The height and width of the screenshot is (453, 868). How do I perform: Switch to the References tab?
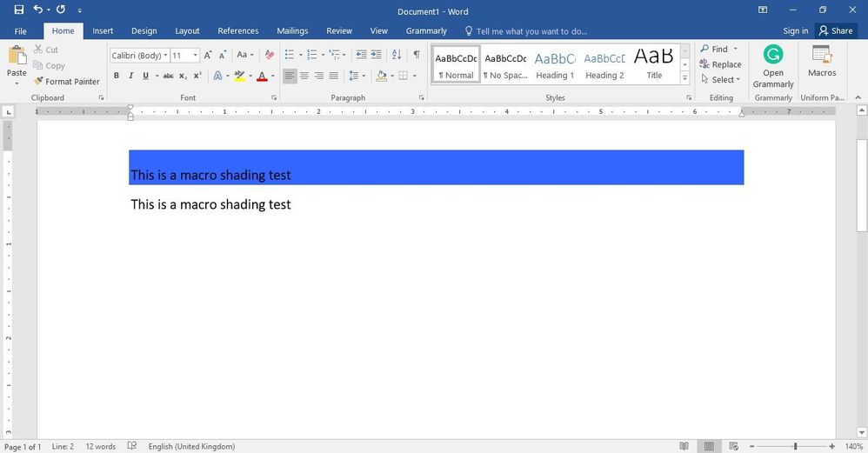pyautogui.click(x=238, y=31)
